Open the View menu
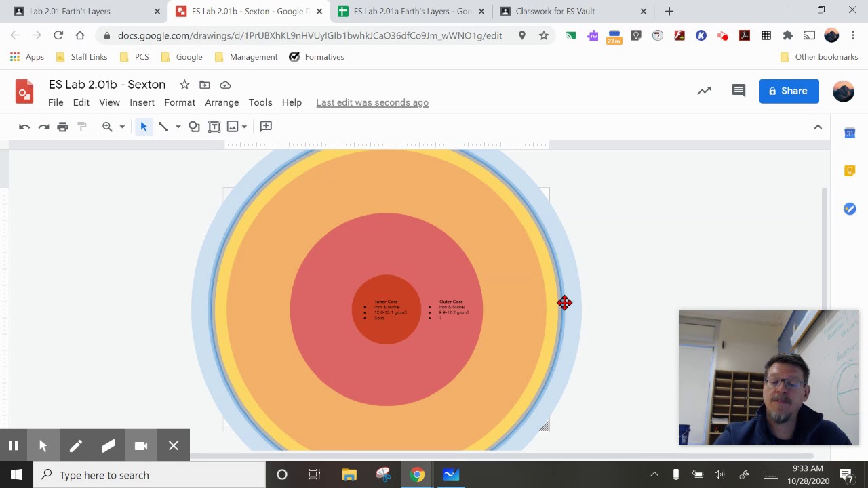Image resolution: width=868 pixels, height=488 pixels. pyautogui.click(x=109, y=102)
